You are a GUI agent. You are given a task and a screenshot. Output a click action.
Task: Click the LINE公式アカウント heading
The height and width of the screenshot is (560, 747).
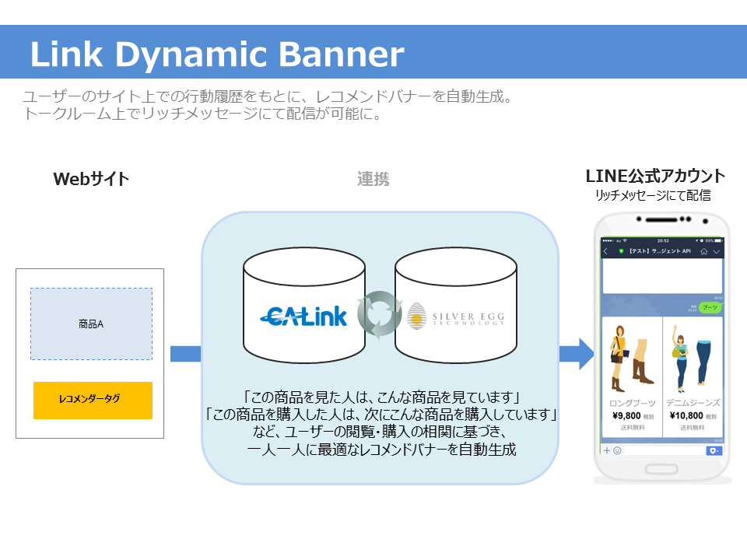655,177
